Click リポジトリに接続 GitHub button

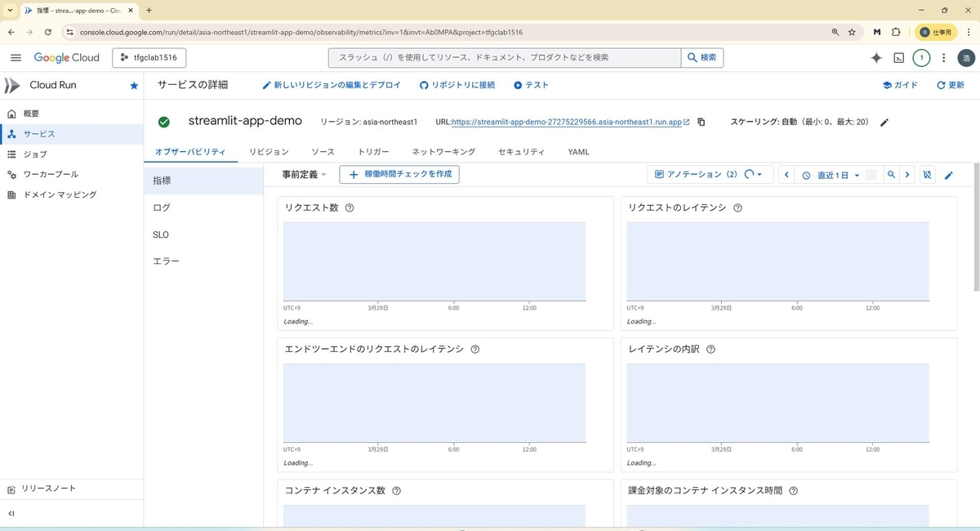point(457,85)
